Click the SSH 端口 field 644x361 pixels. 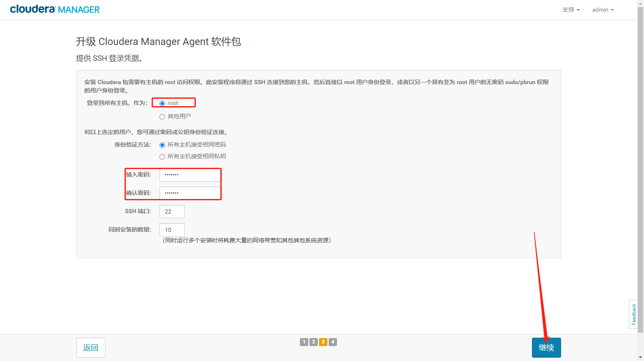click(172, 212)
